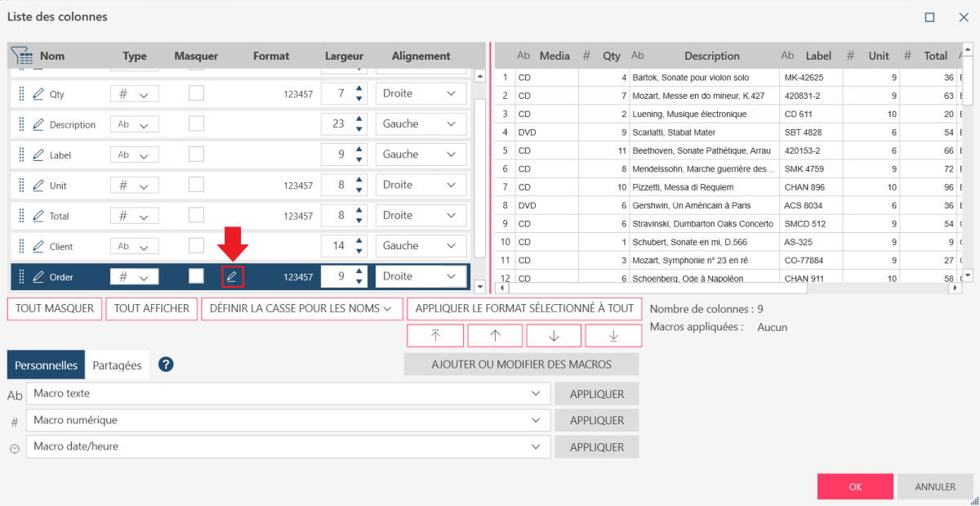Edit the Total column name pencil icon
Screen dimensions: 980x506
point(38,216)
